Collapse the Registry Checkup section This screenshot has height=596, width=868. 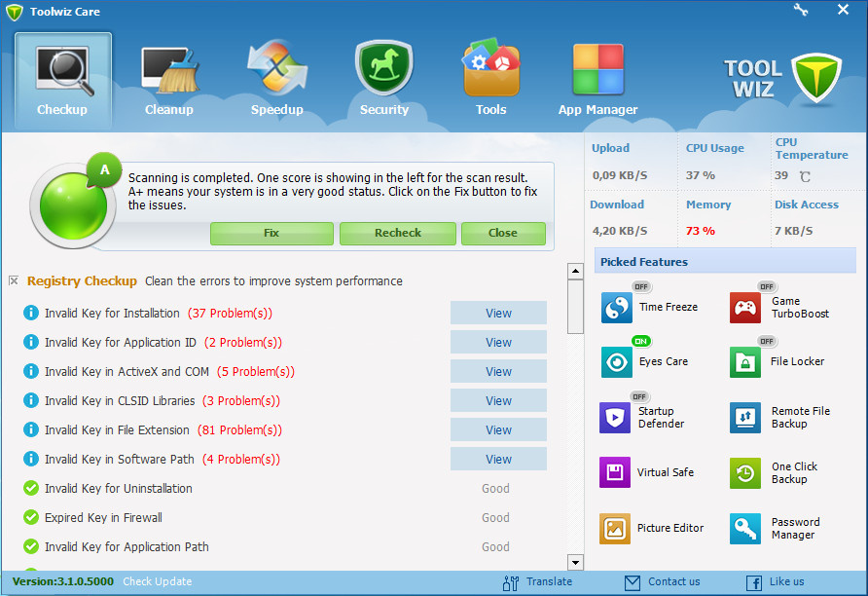pyautogui.click(x=14, y=280)
